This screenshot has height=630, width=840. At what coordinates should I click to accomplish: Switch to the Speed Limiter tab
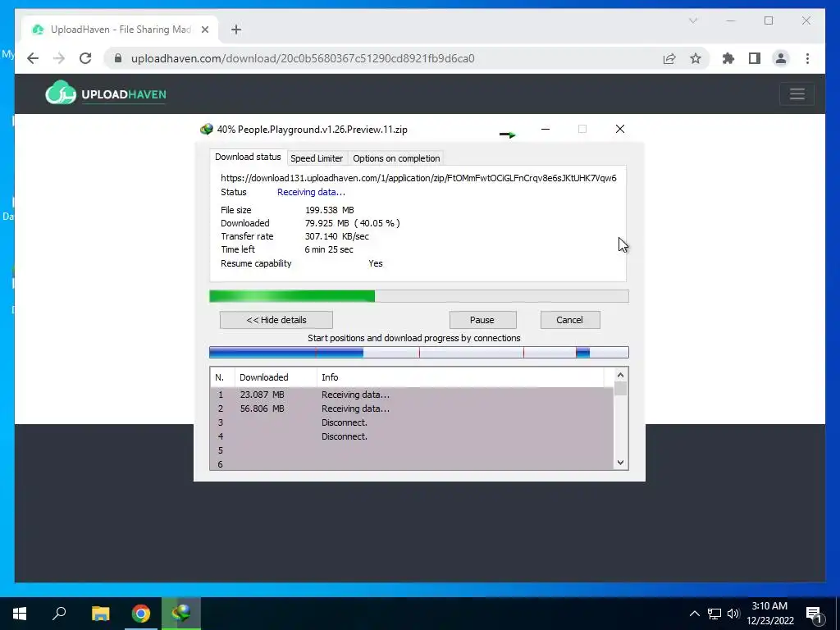tap(317, 158)
